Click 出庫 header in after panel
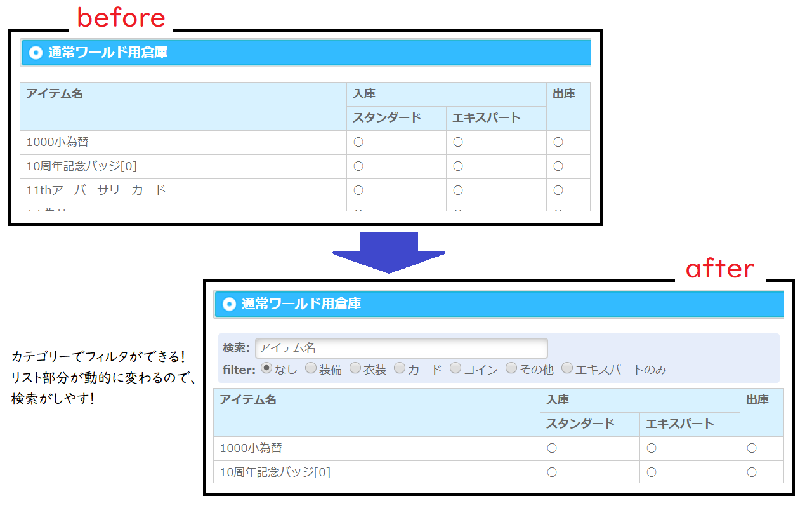Screen dimensions: 812x508 tap(757, 400)
